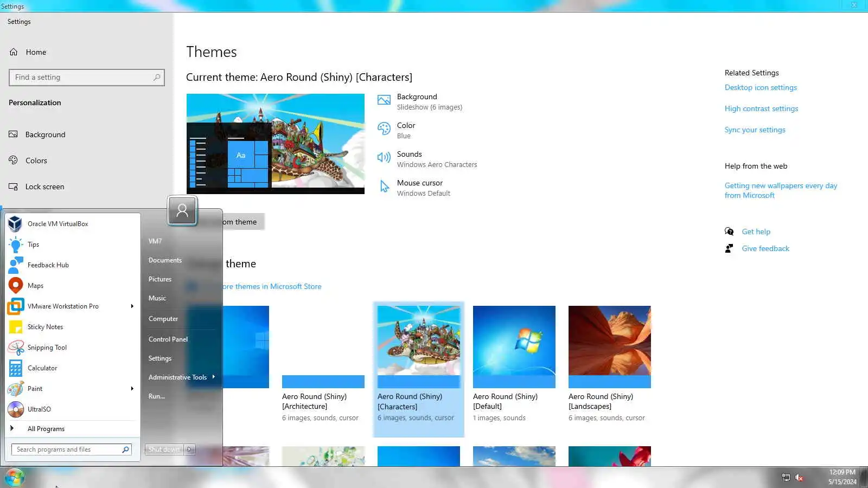Click the Get help chat icon
The width and height of the screenshot is (868, 488).
coord(729,232)
